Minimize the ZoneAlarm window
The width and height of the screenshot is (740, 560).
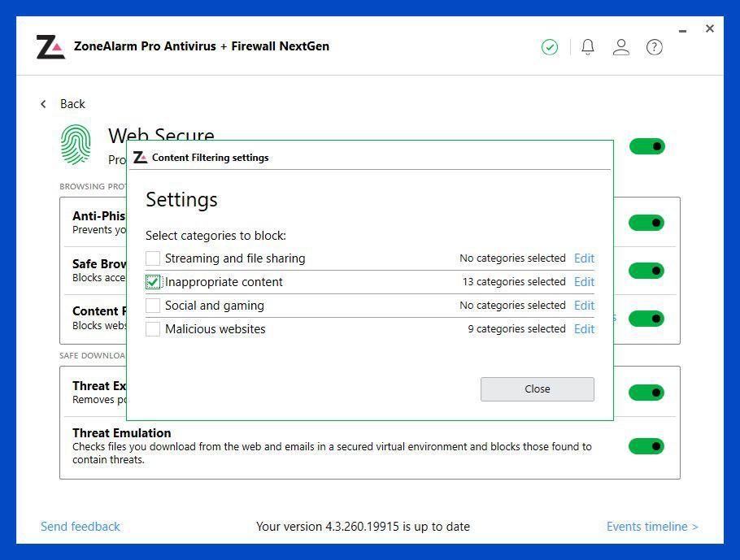pyautogui.click(x=682, y=31)
